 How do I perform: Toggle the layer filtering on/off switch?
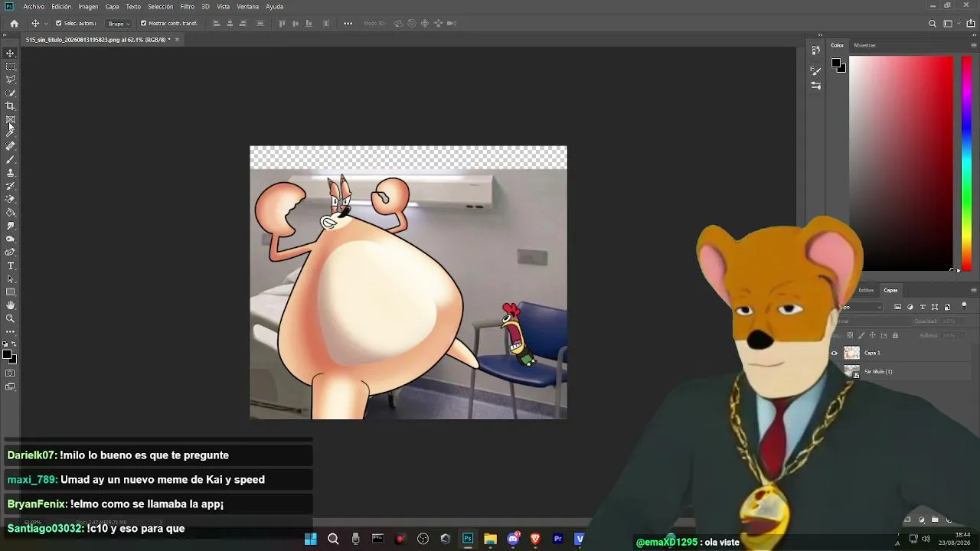point(964,306)
